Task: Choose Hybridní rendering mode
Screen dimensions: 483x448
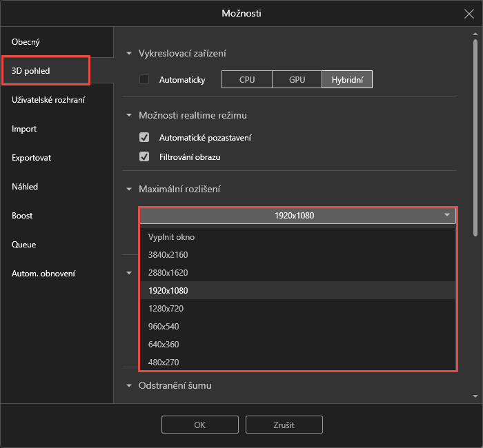Action: [x=347, y=80]
